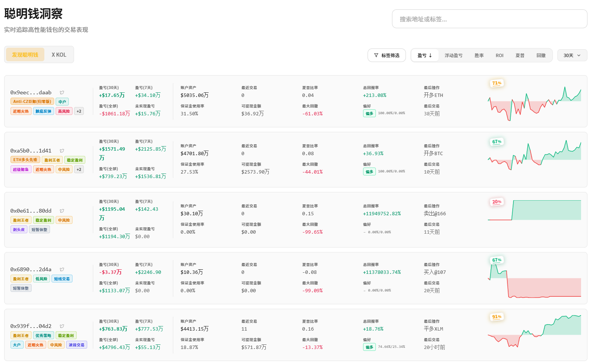Expand +2 more tags on 0x9eec...daab

coord(79,111)
